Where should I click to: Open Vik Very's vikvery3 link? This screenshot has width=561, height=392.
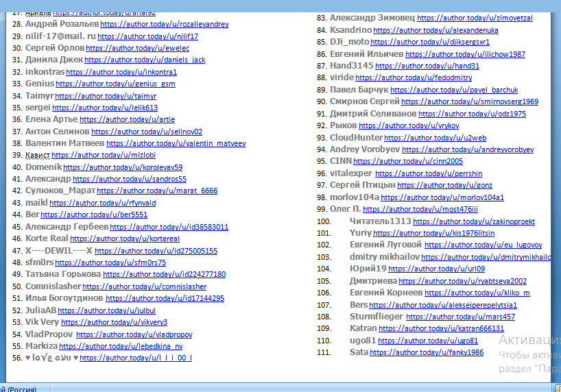coord(114,323)
